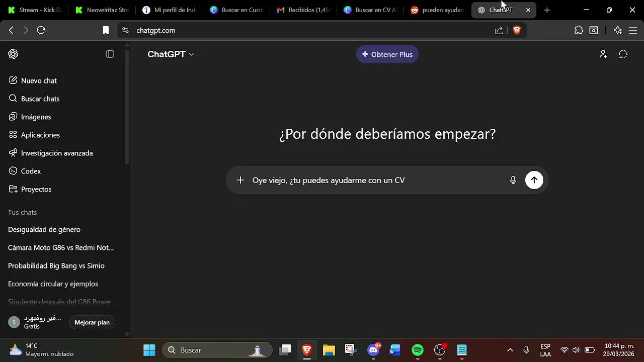The width and height of the screenshot is (644, 362).
Task: Click the ChatGPT logo in sidebar
Action: coord(14,54)
